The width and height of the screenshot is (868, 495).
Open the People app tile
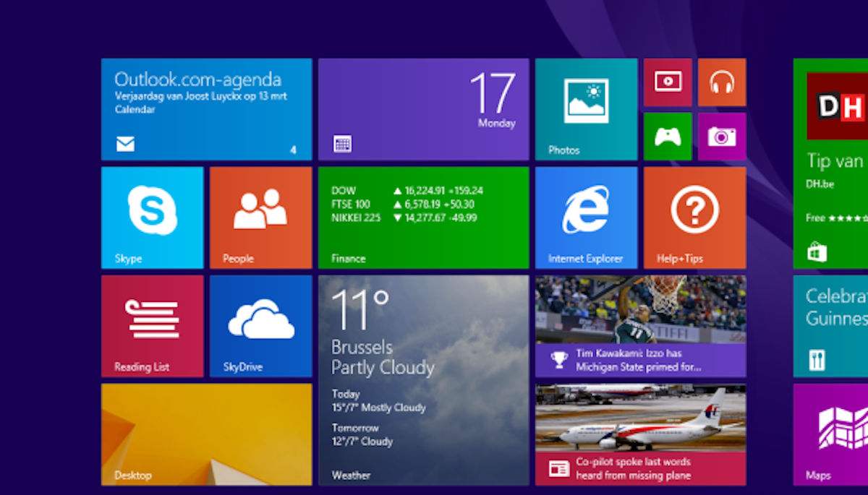pos(260,217)
